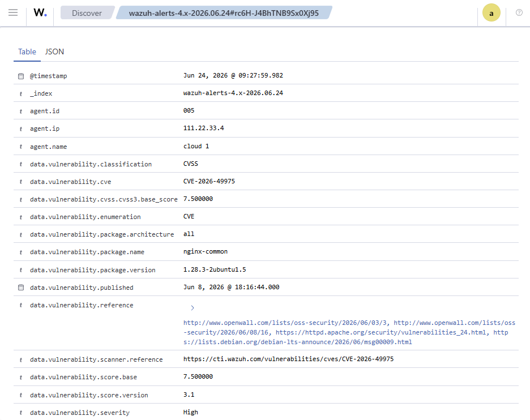
Task: Open the help icon in header
Action: tap(519, 12)
